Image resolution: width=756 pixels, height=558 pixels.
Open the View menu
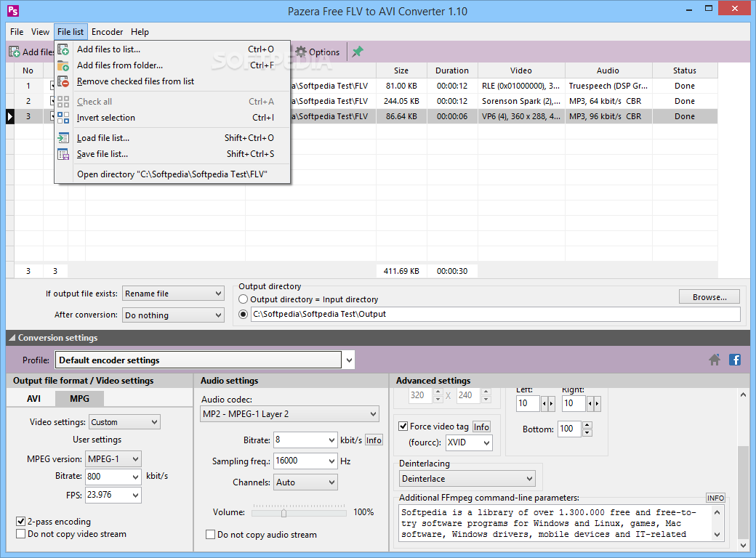(40, 32)
